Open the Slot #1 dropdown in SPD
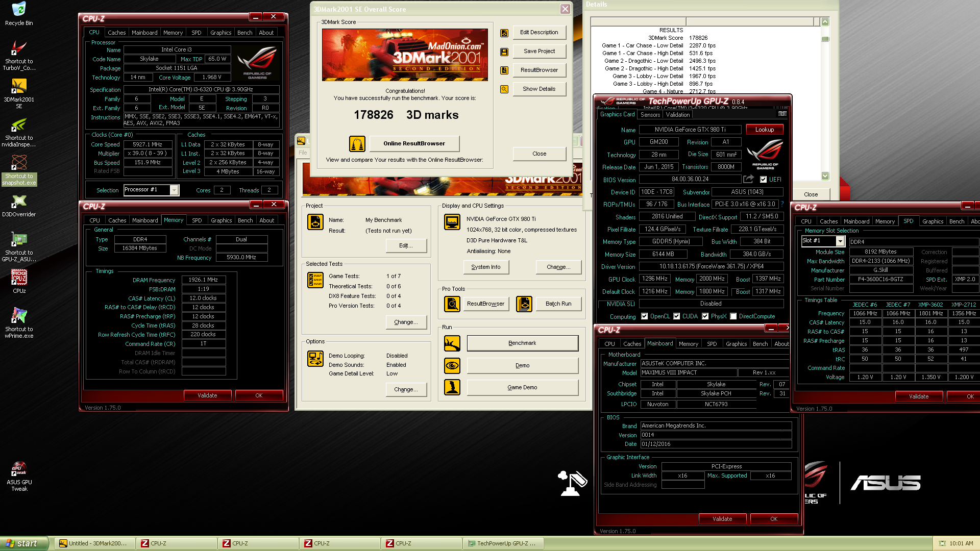 [840, 241]
